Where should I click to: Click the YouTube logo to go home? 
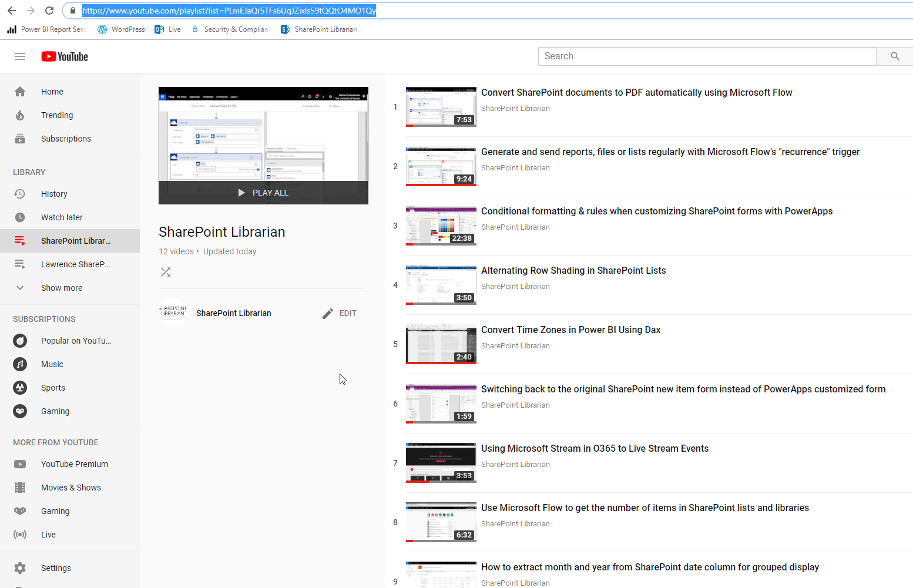coord(64,56)
